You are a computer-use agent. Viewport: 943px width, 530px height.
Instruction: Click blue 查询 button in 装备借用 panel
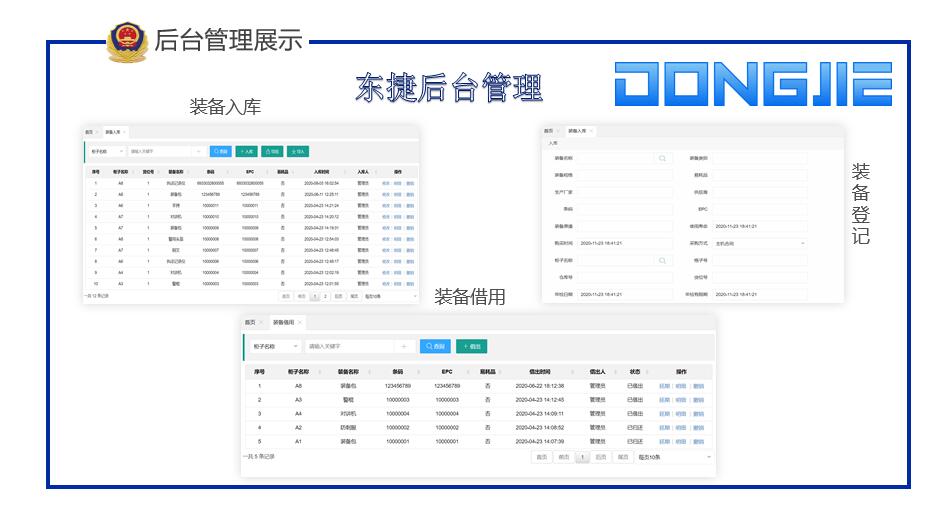[435, 347]
